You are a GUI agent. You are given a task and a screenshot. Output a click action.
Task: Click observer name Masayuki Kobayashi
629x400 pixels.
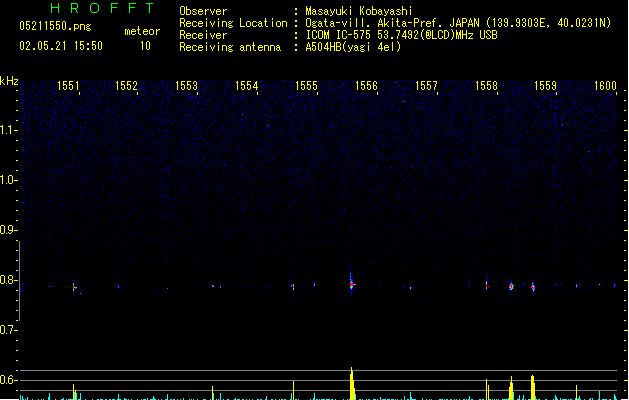359,11
